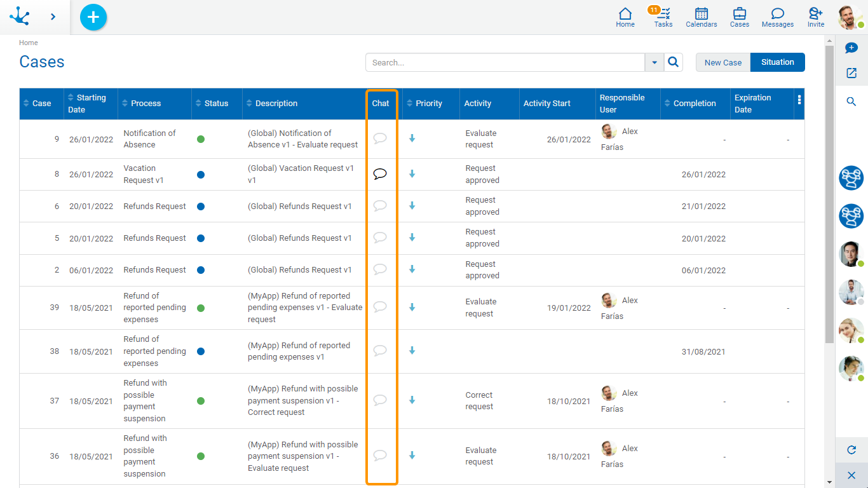Click Responsible User column header
The image size is (868, 488).
(x=622, y=104)
